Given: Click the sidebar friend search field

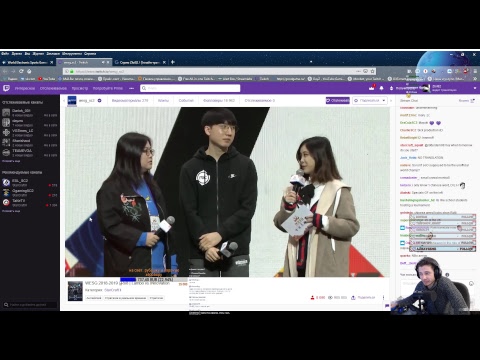Looking at the screenshot, I should coord(30,305).
